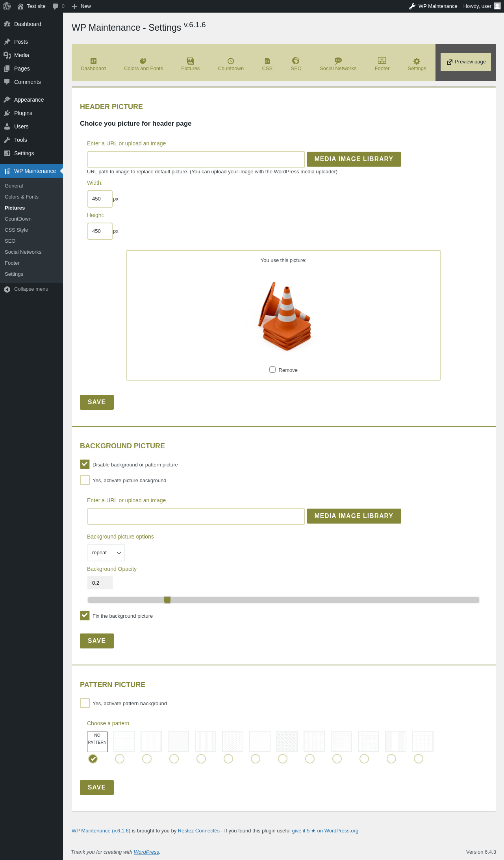Uncheck Disable background or pattern picture
The image size is (504, 860).
[x=85, y=464]
